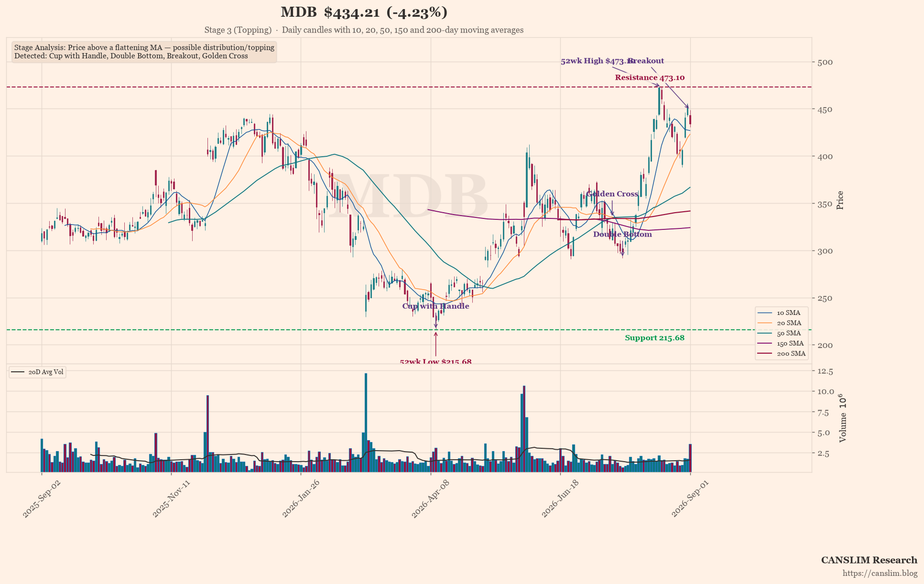Click the Resistance 473.10 label
924x584 pixels.
650,77
